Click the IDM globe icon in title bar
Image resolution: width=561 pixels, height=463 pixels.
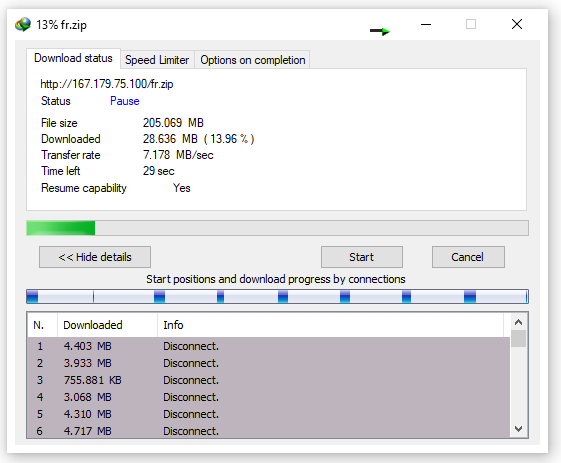pyautogui.click(x=23, y=25)
